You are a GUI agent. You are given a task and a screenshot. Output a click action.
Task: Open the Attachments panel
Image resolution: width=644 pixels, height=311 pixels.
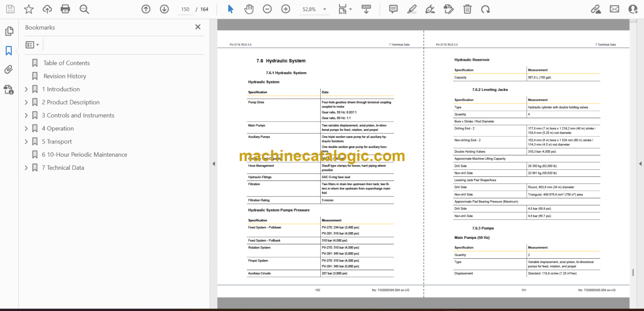(9, 70)
